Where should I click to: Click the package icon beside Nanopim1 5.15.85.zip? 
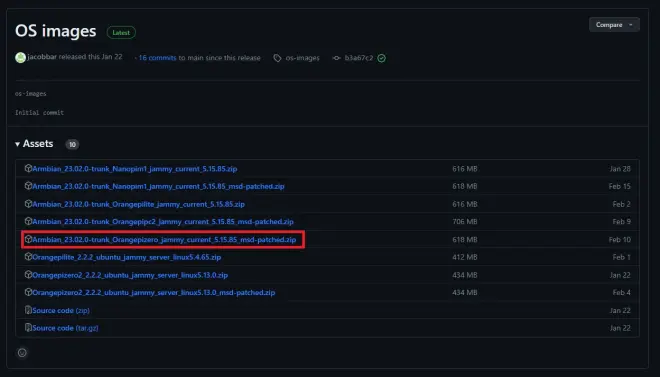[x=28, y=168]
